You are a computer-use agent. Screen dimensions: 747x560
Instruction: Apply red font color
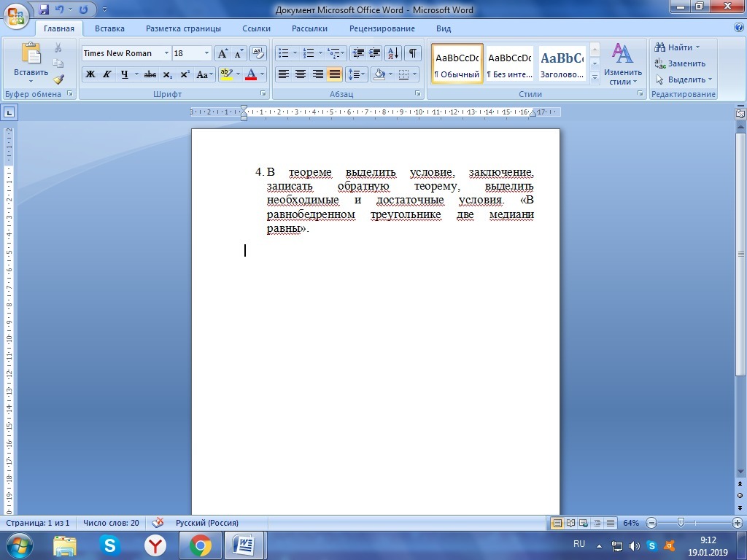click(251, 74)
